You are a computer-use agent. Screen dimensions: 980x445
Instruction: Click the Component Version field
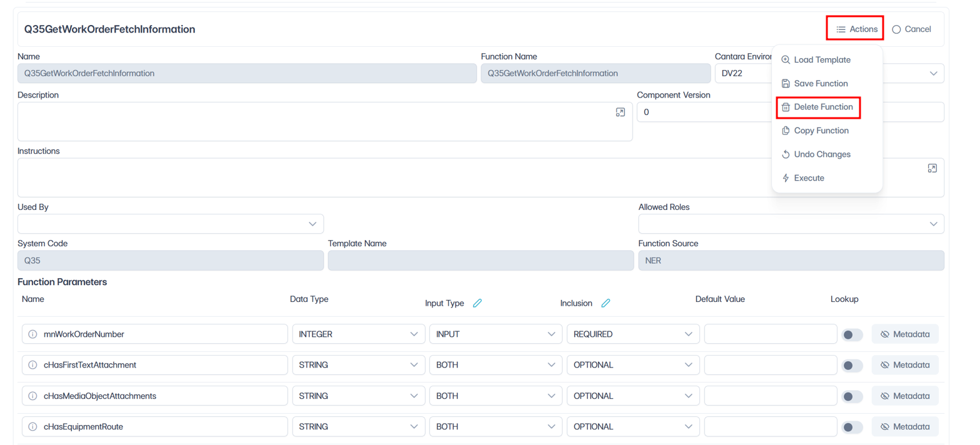click(x=791, y=112)
